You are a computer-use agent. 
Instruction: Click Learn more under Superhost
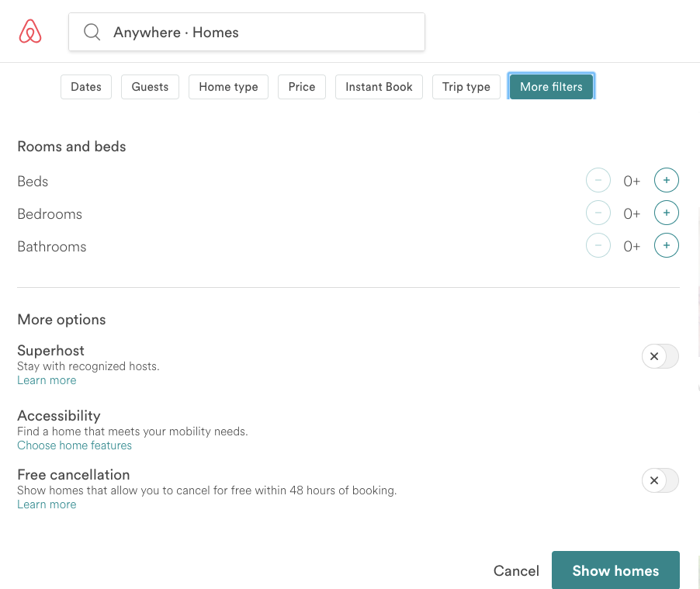point(47,380)
